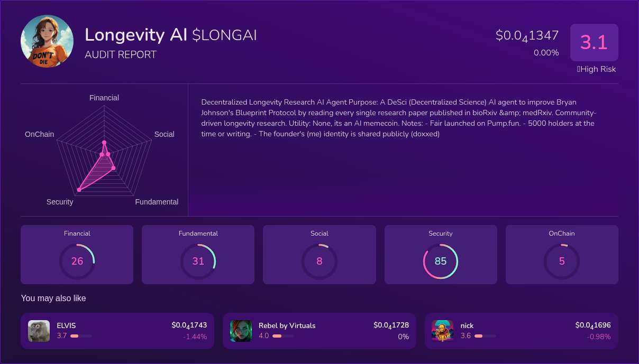Select the Financial score card
The width and height of the screenshot is (639, 364).
click(77, 254)
